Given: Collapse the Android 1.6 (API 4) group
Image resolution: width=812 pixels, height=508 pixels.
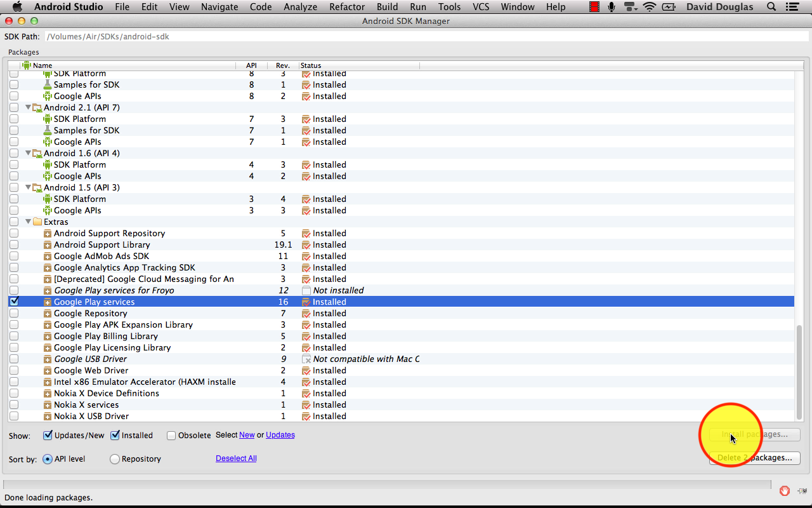Looking at the screenshot, I should [28, 153].
